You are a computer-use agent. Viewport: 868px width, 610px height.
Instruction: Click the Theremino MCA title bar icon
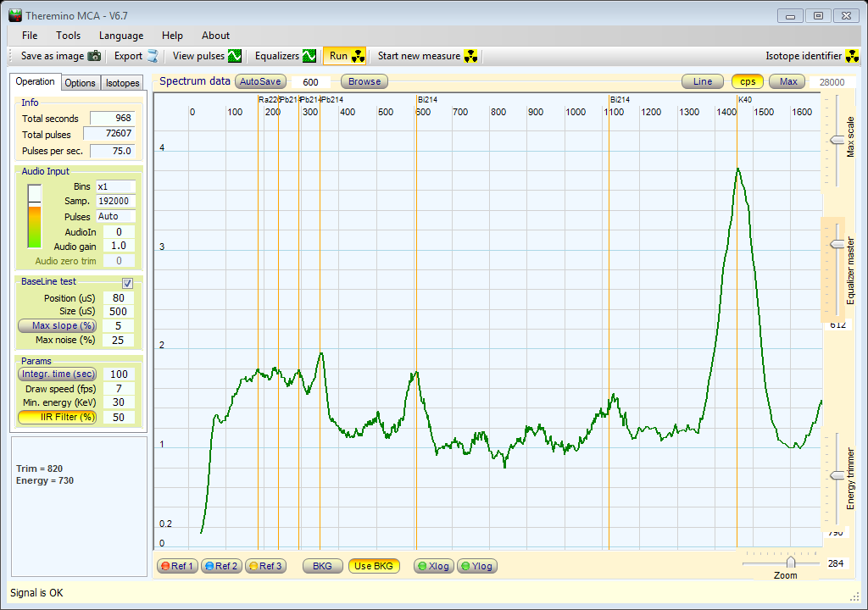(x=14, y=15)
